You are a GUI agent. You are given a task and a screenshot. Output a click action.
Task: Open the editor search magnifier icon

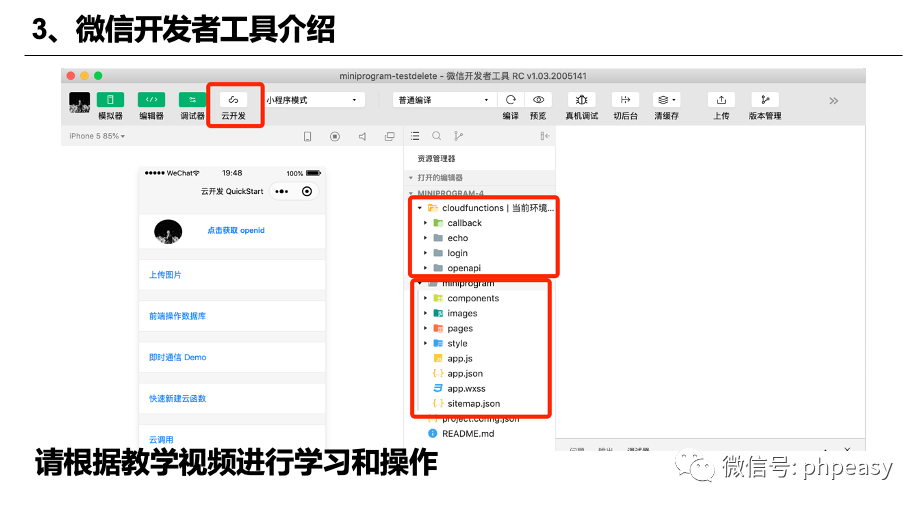click(x=436, y=136)
